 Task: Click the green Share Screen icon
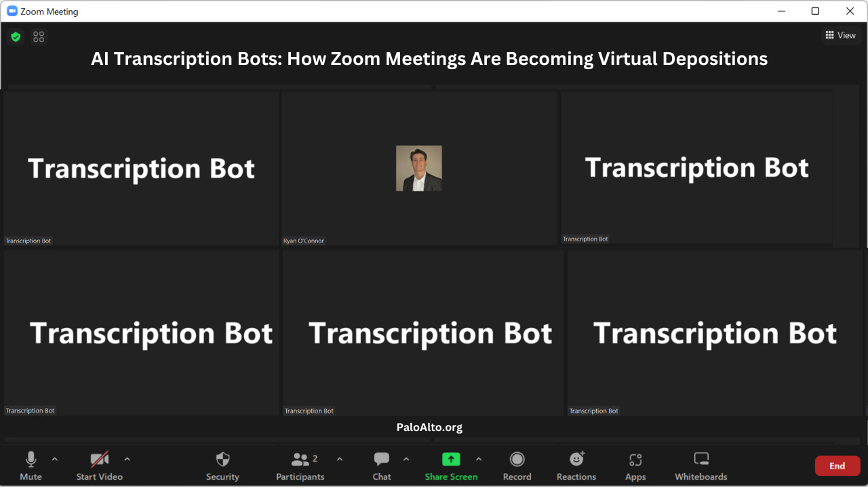point(451,459)
